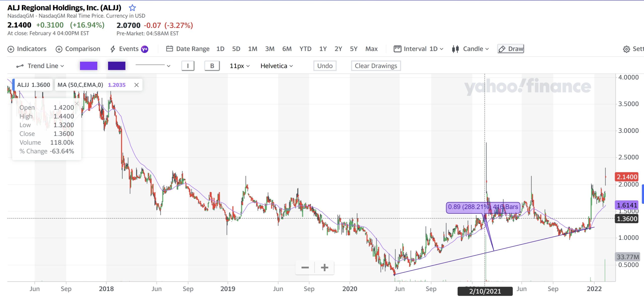Click the 1.3600 crosshair price tag
Image resolution: width=644 pixels, height=298 pixels.
tap(627, 219)
